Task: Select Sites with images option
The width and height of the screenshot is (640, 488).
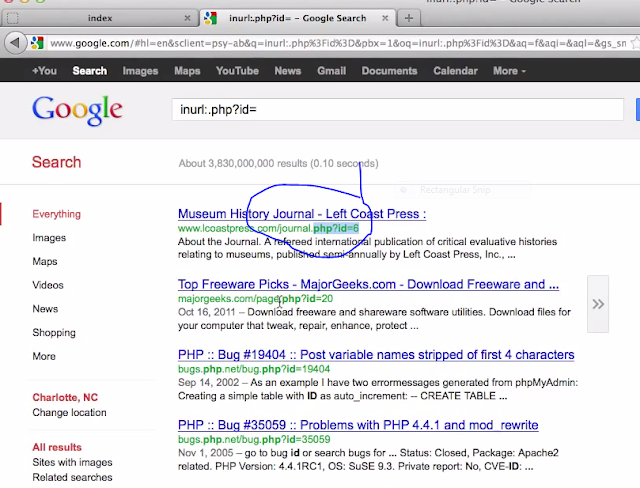Action: click(x=72, y=462)
